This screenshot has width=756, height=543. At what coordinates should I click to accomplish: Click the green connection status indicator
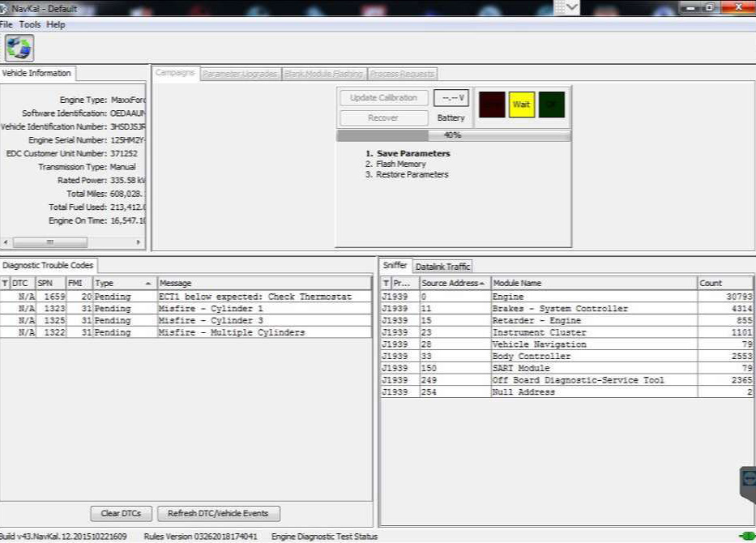(x=748, y=536)
